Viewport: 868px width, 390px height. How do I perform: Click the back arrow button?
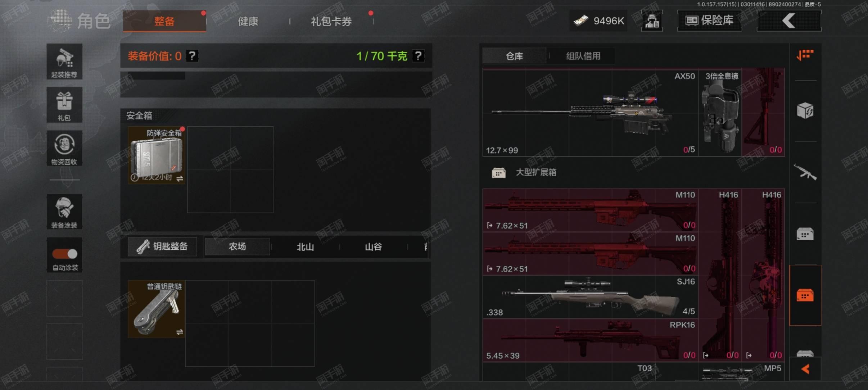(x=789, y=21)
